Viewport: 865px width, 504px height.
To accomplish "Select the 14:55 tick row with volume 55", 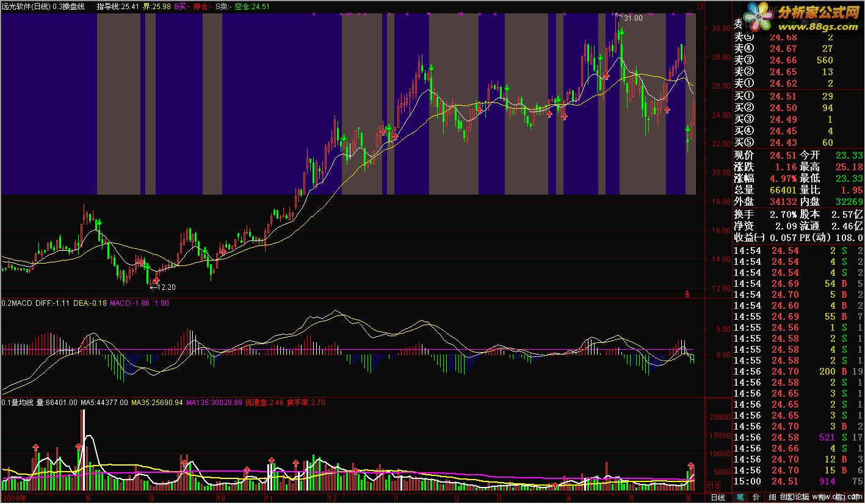I will point(798,317).
